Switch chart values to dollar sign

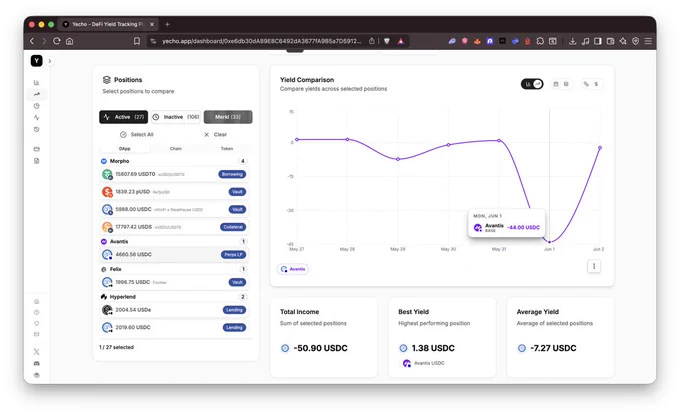pos(596,84)
